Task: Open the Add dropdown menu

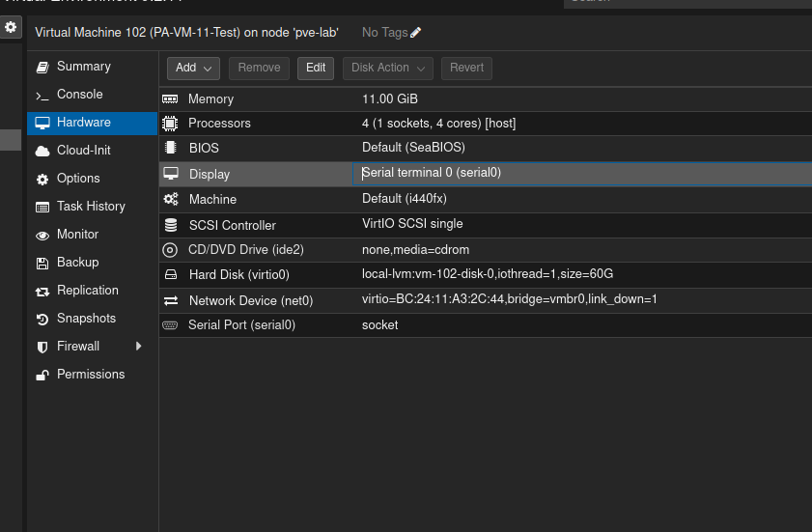Action: click(193, 68)
